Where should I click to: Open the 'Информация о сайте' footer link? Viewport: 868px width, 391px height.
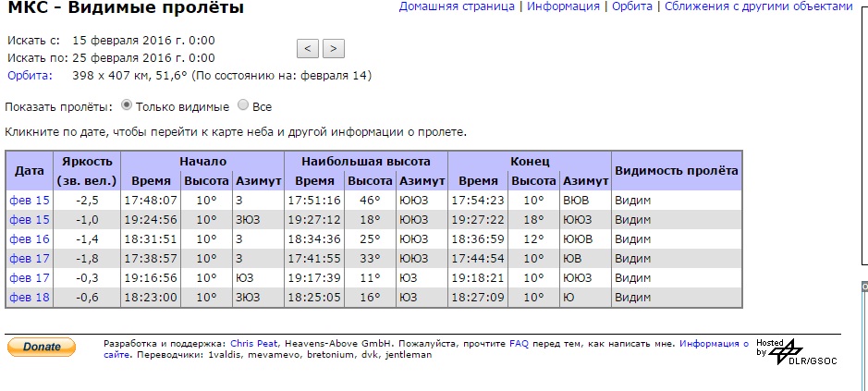[x=715, y=343]
